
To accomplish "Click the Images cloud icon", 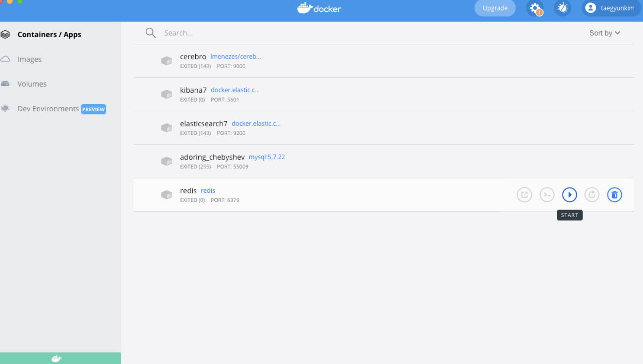I will tap(5, 59).
